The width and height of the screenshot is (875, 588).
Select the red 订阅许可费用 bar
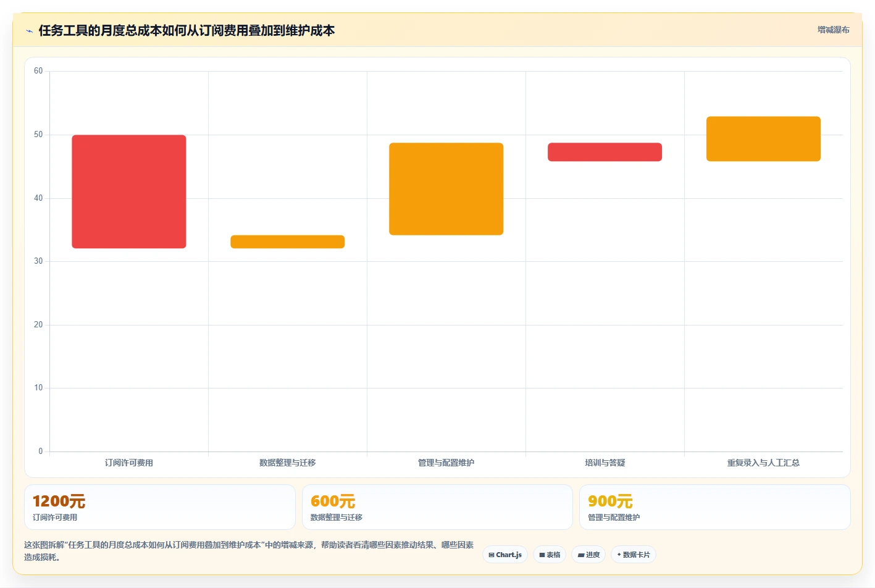pyautogui.click(x=129, y=191)
